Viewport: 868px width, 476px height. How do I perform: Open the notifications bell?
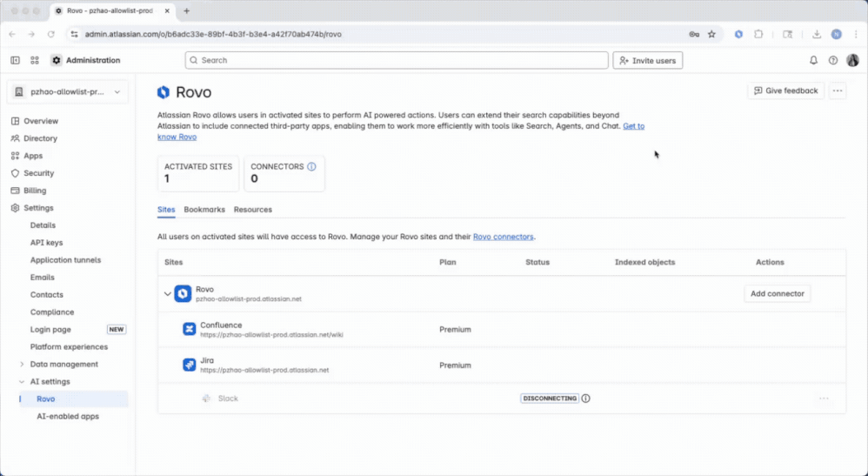click(813, 60)
